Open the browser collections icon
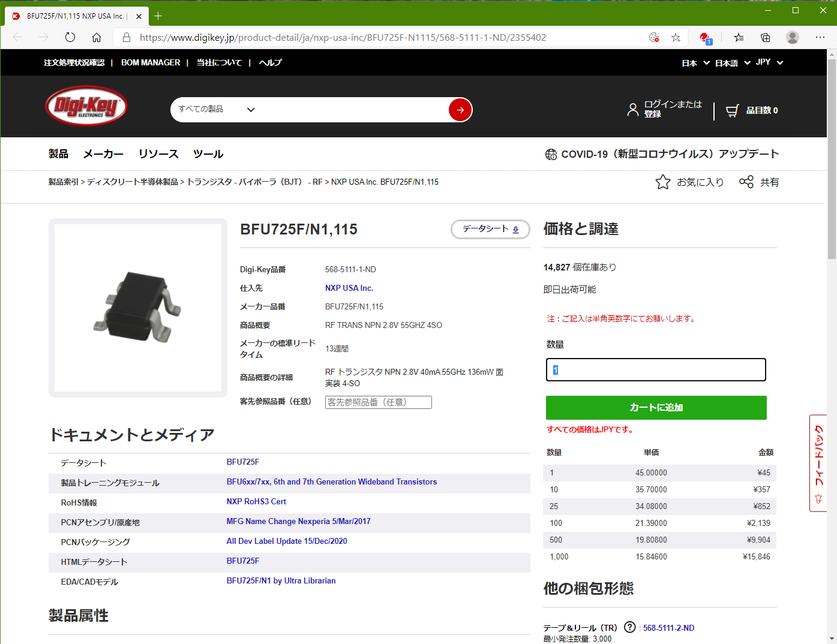837x644 pixels. 766,37
